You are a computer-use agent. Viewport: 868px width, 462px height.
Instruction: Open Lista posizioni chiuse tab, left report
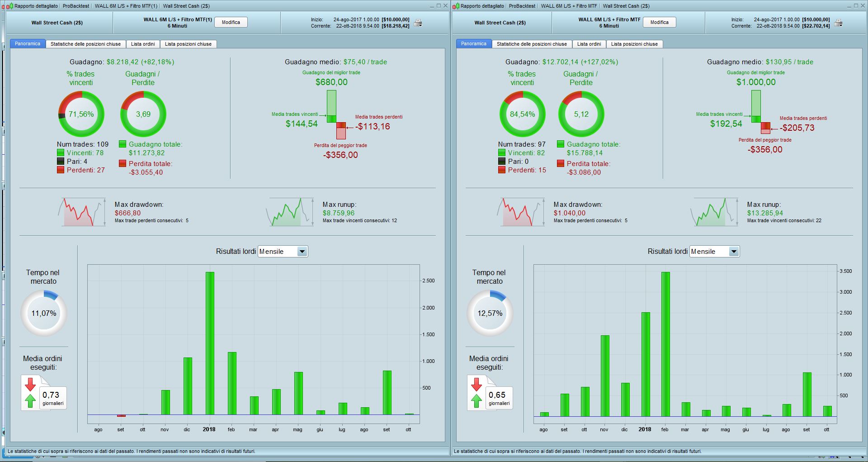[x=188, y=44]
